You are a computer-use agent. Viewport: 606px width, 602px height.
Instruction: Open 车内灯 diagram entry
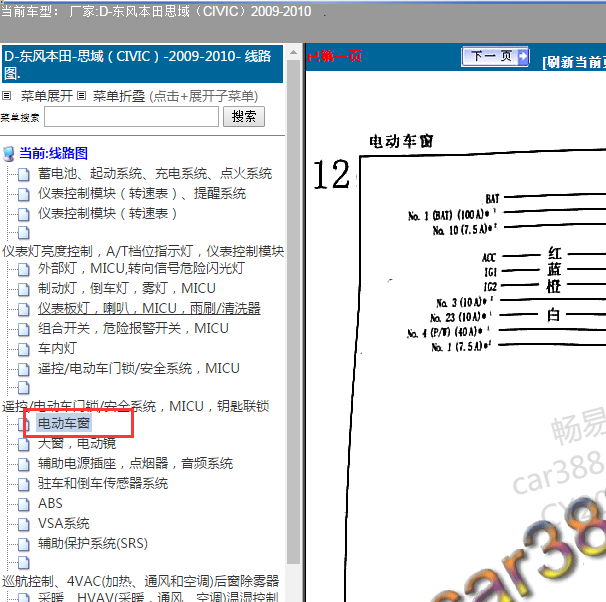pos(57,349)
